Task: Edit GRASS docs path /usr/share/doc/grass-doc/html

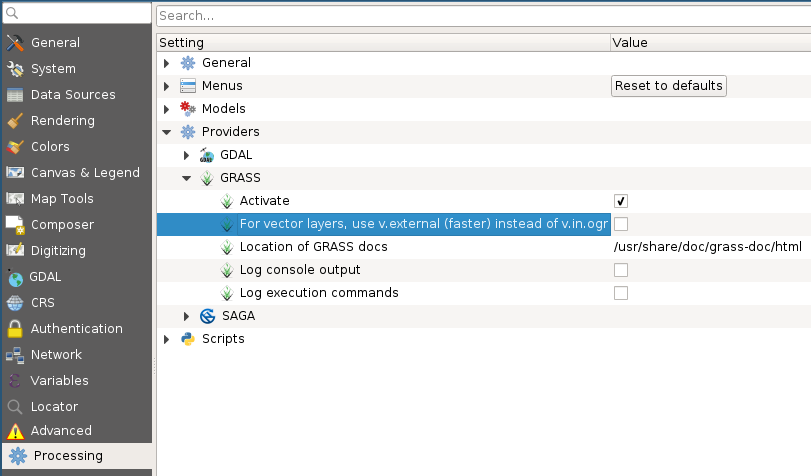Action: click(x=708, y=247)
